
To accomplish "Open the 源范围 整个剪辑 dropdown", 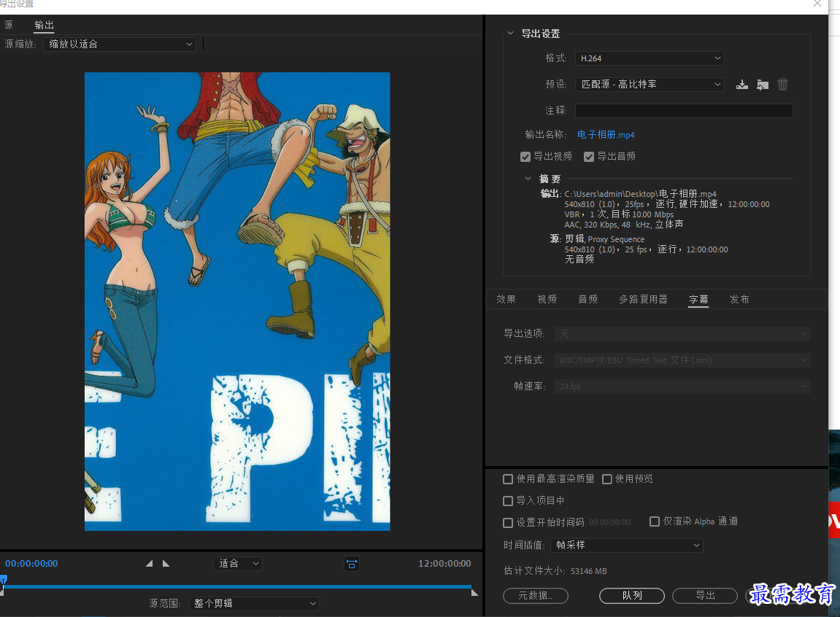I will (x=254, y=604).
